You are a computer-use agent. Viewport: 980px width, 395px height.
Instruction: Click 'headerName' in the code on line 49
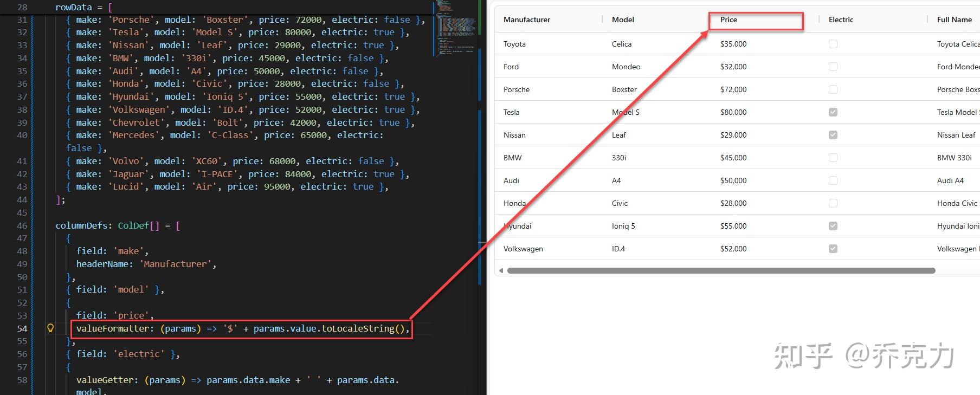pyautogui.click(x=102, y=264)
